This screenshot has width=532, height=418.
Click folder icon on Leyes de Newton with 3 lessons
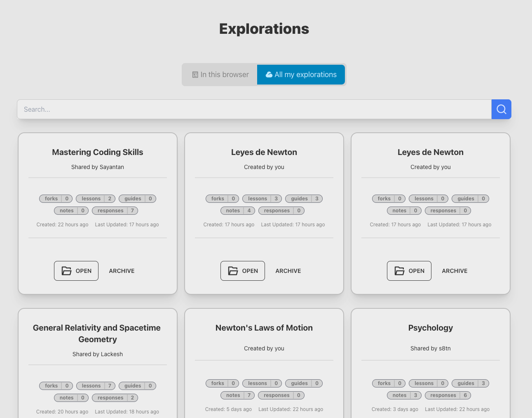pyautogui.click(x=233, y=271)
